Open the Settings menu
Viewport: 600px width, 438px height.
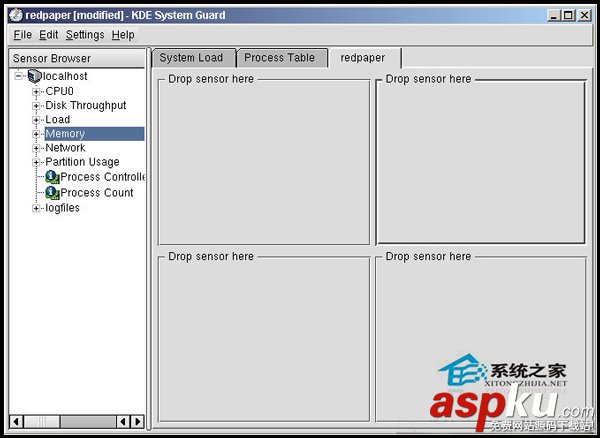coord(85,35)
